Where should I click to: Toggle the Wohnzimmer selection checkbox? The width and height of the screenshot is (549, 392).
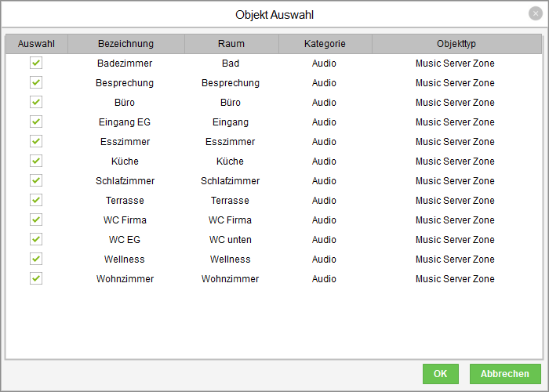pos(36,279)
